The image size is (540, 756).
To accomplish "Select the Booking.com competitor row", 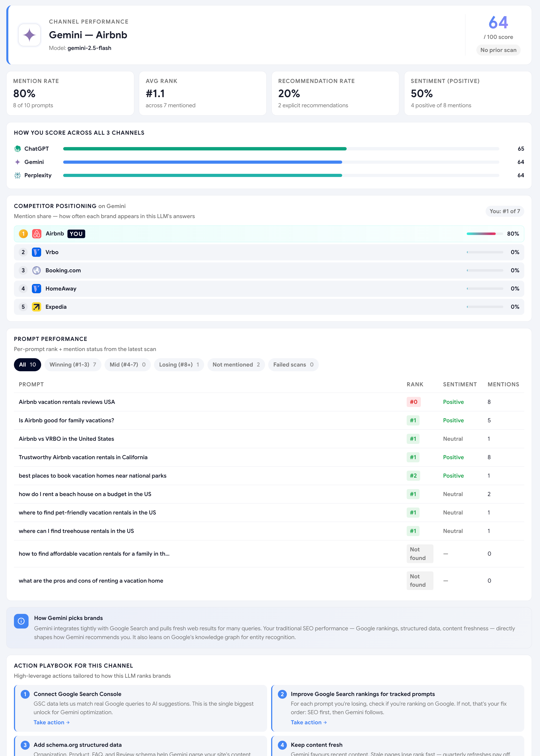I will pyautogui.click(x=269, y=271).
